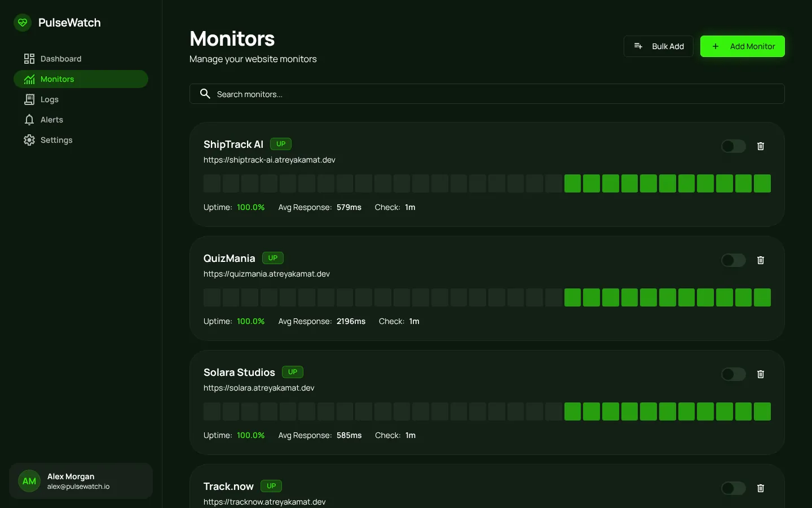Click the plus icon on Add Monitor

click(x=716, y=46)
